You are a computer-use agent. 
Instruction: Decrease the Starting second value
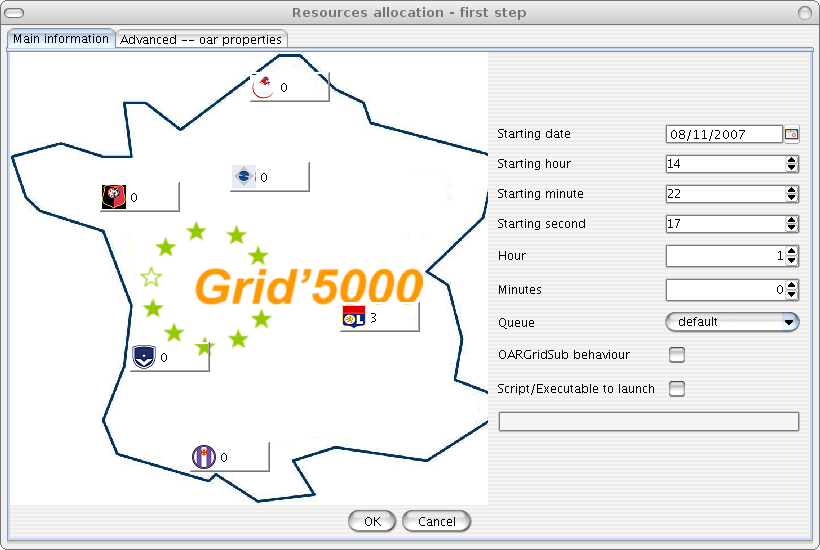pos(792,227)
